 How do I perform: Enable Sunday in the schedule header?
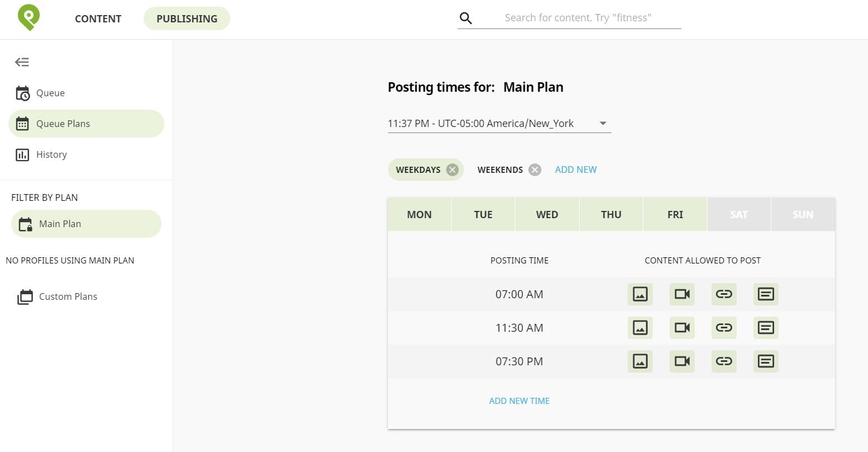pyautogui.click(x=802, y=214)
